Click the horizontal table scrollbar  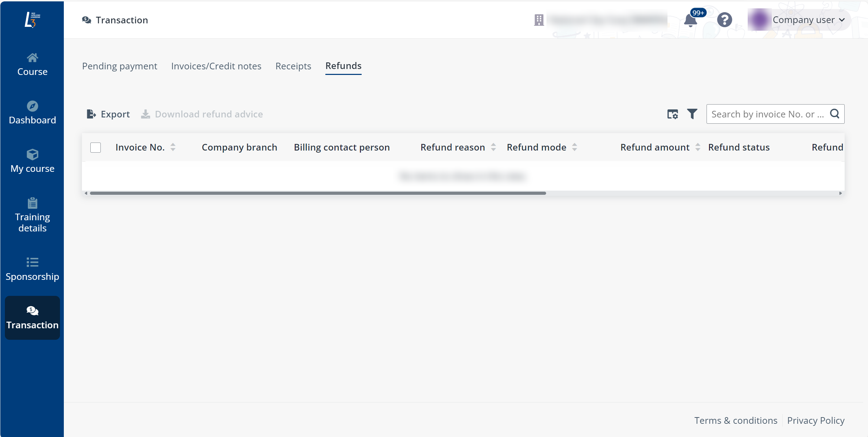317,193
